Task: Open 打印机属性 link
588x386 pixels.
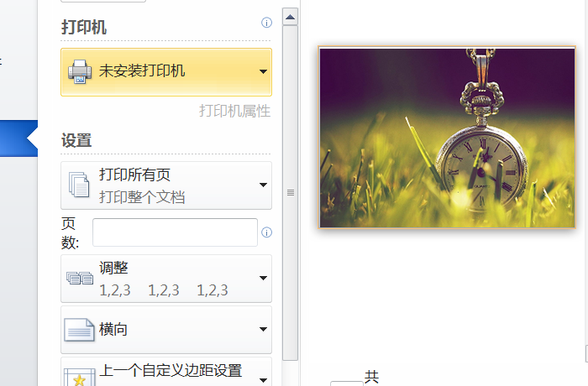Action: (x=234, y=111)
